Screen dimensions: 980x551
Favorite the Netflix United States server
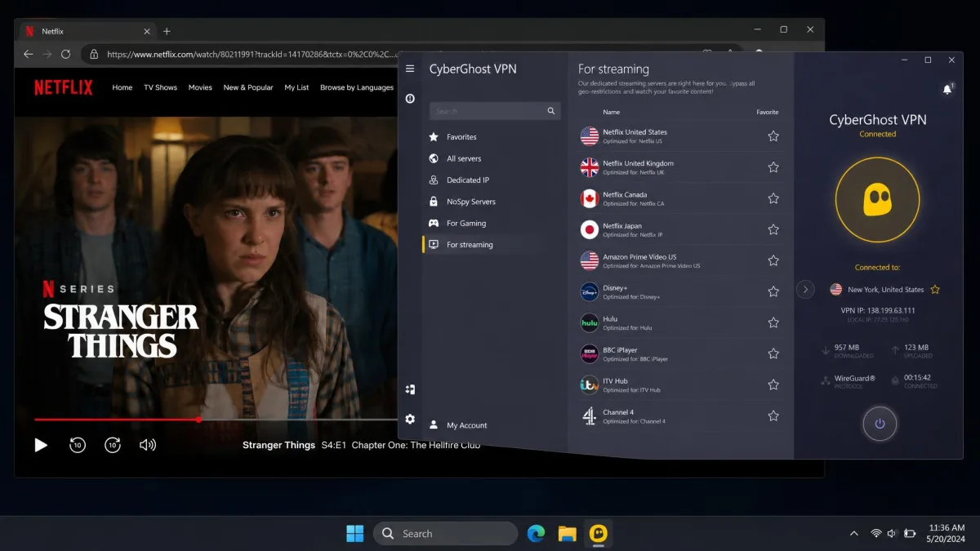[x=773, y=136]
